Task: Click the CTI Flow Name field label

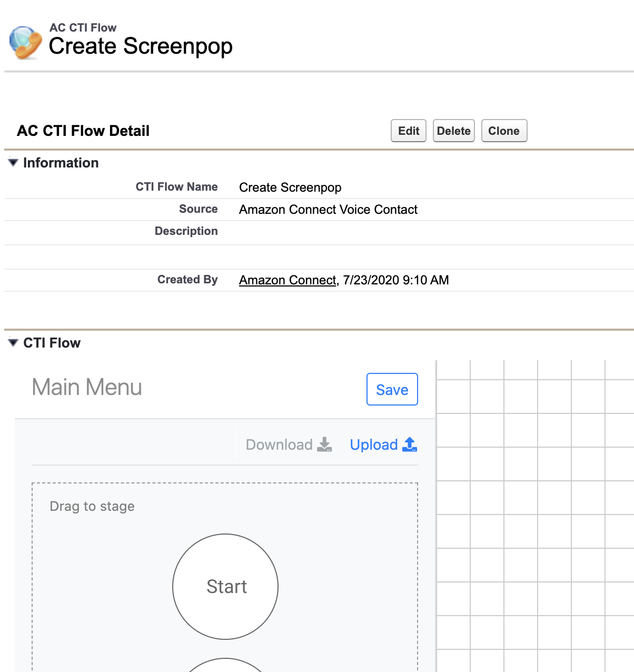Action: (x=177, y=187)
